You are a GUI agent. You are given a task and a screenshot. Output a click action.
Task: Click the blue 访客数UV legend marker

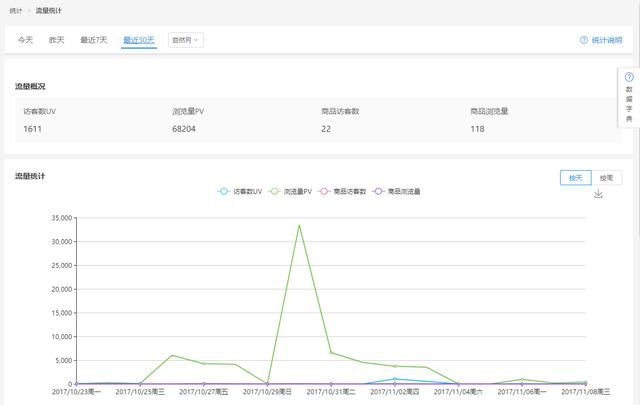[x=224, y=190]
